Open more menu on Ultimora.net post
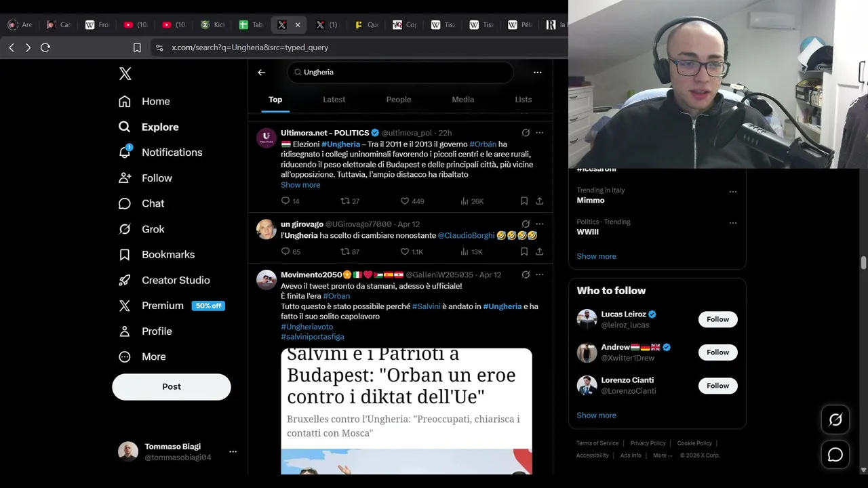The height and width of the screenshot is (488, 868). click(x=540, y=133)
